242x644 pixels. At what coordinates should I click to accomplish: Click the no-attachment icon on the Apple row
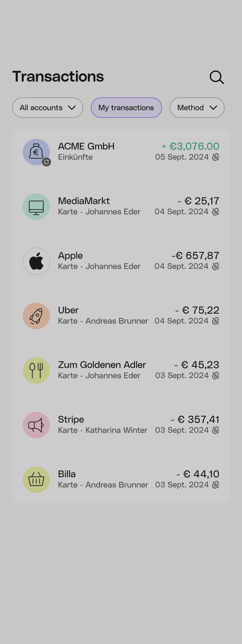[x=215, y=266]
